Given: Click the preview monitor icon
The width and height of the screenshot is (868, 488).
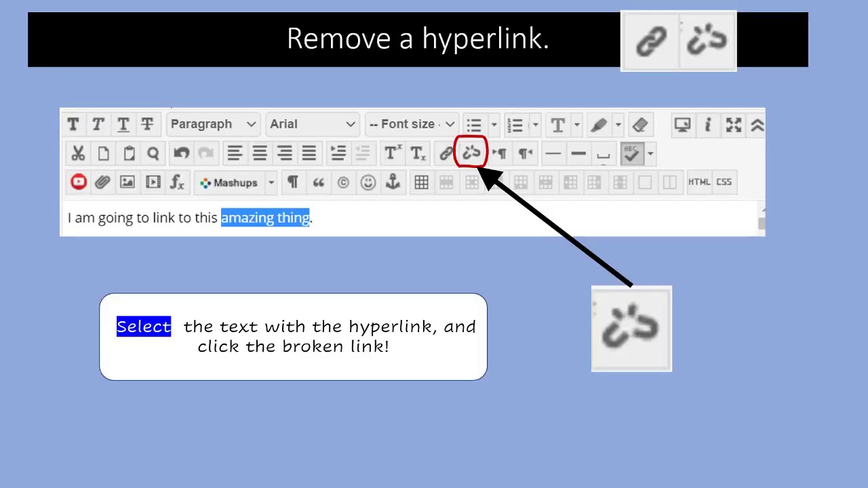Looking at the screenshot, I should [x=682, y=125].
